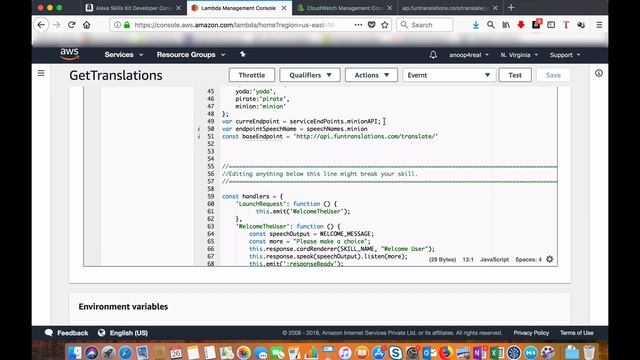Open the Actions dropdown

371,75
